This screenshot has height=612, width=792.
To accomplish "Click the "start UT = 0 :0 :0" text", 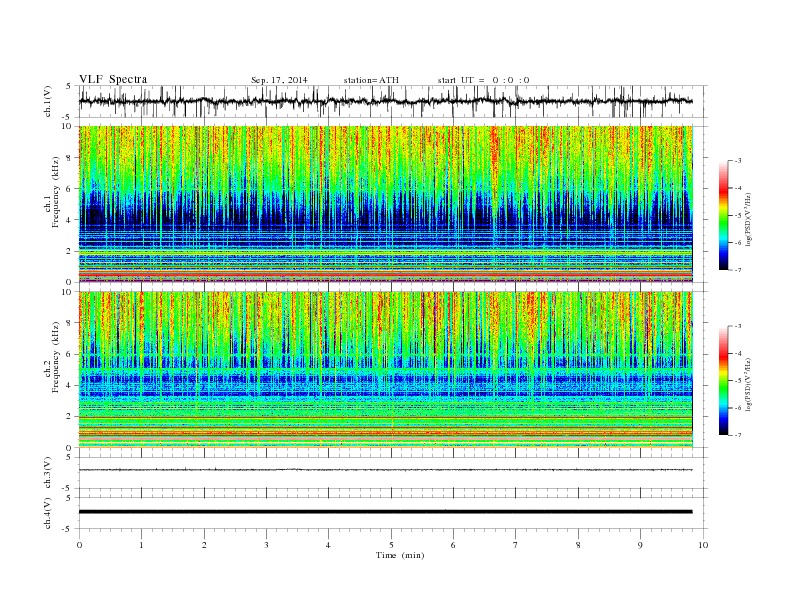I will pos(483,80).
